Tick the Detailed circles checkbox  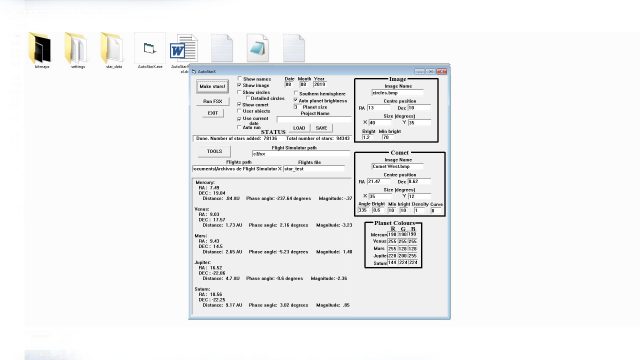(x=248, y=98)
